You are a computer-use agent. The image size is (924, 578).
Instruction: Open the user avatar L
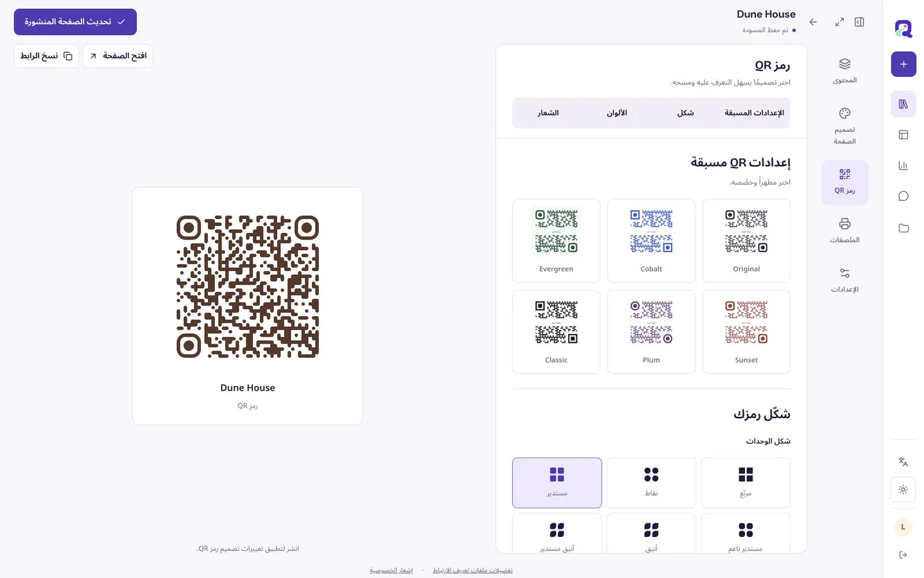(903, 527)
